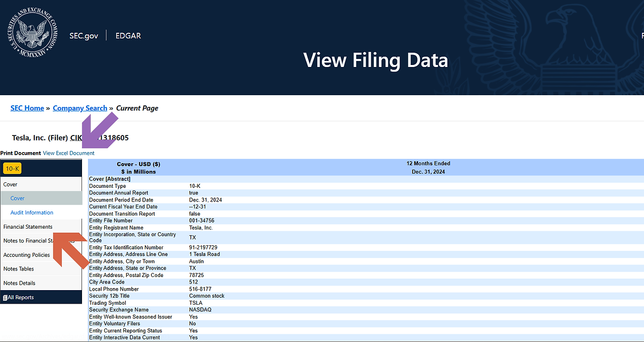
Task: Click the Document Type row label
Action: (x=108, y=186)
